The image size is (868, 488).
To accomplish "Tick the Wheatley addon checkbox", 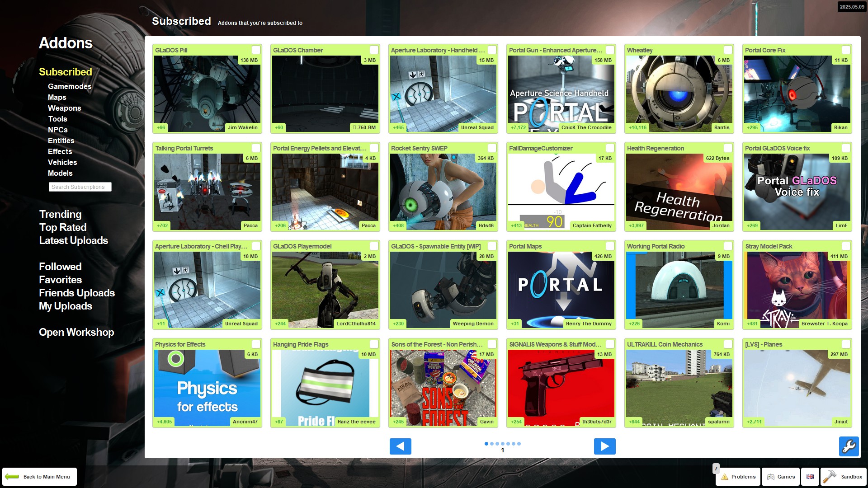I will (x=728, y=50).
